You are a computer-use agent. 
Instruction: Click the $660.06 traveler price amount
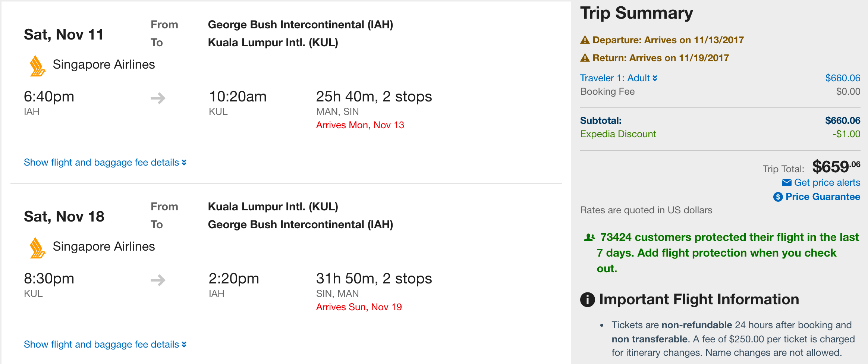click(843, 78)
